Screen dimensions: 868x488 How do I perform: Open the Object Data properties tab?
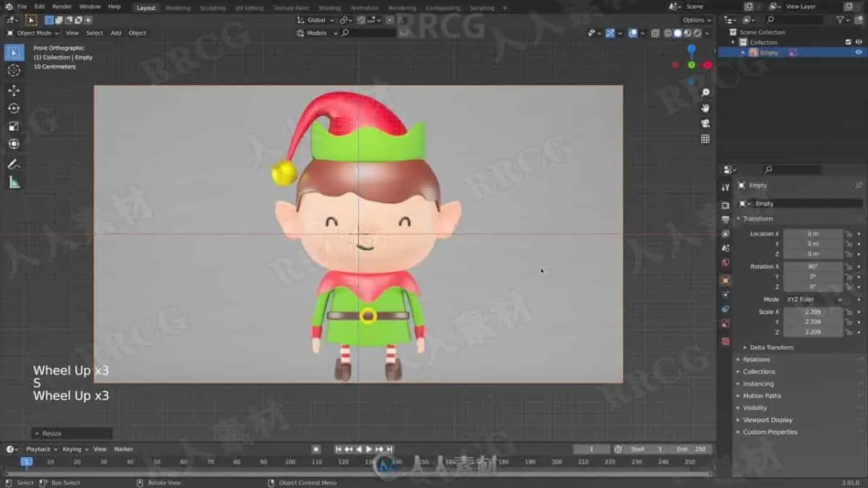click(x=726, y=324)
